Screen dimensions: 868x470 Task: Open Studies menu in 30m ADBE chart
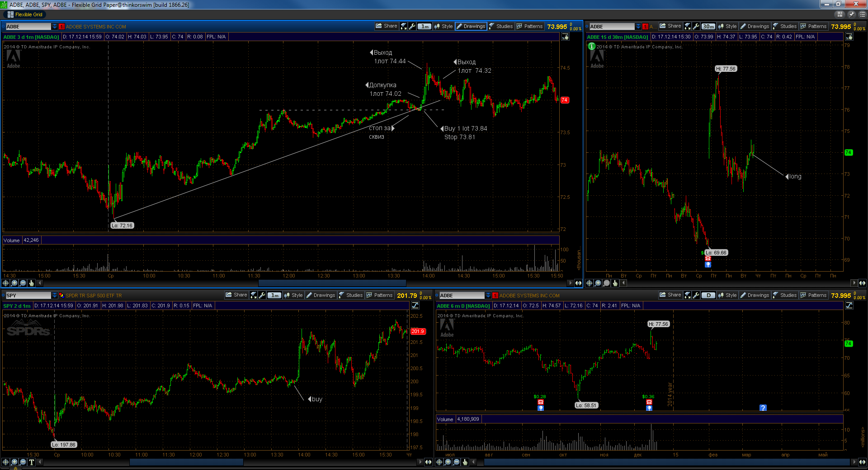[x=784, y=26]
